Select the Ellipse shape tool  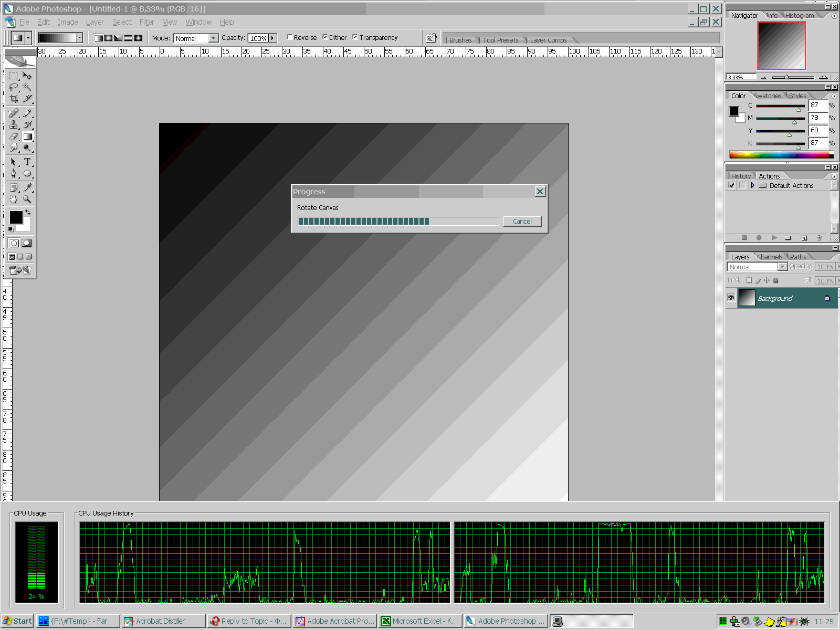[27, 173]
